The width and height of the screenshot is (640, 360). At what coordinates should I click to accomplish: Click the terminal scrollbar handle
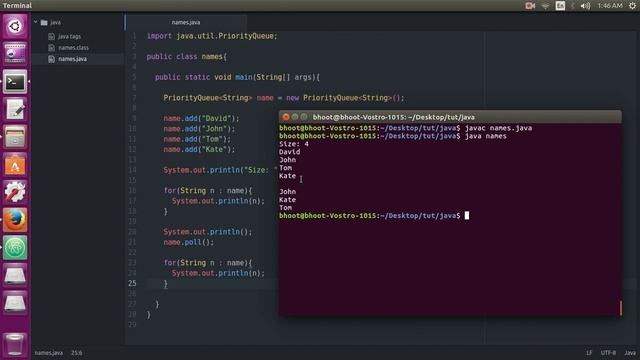click(620, 308)
